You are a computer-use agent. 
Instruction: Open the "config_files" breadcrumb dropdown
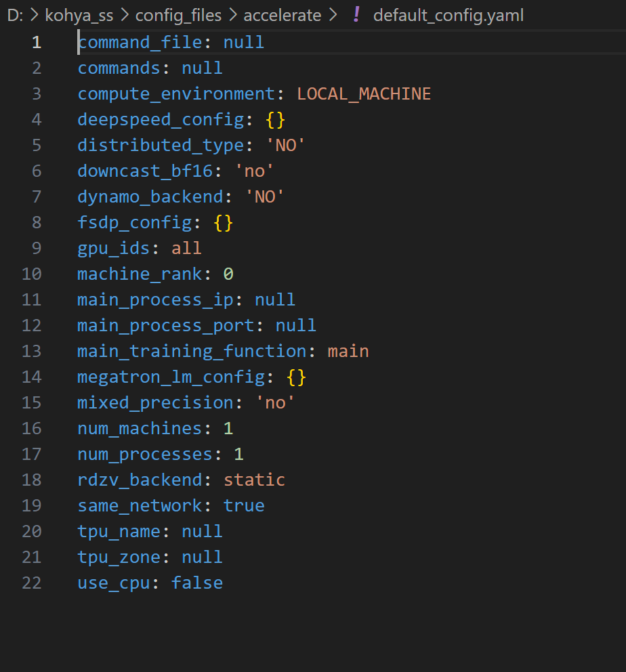pyautogui.click(x=178, y=15)
